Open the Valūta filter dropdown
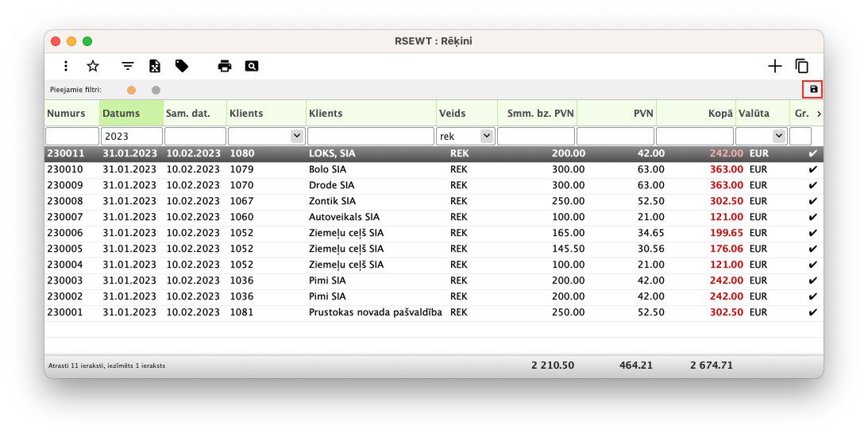This screenshot has width=868, height=437. pos(779,136)
